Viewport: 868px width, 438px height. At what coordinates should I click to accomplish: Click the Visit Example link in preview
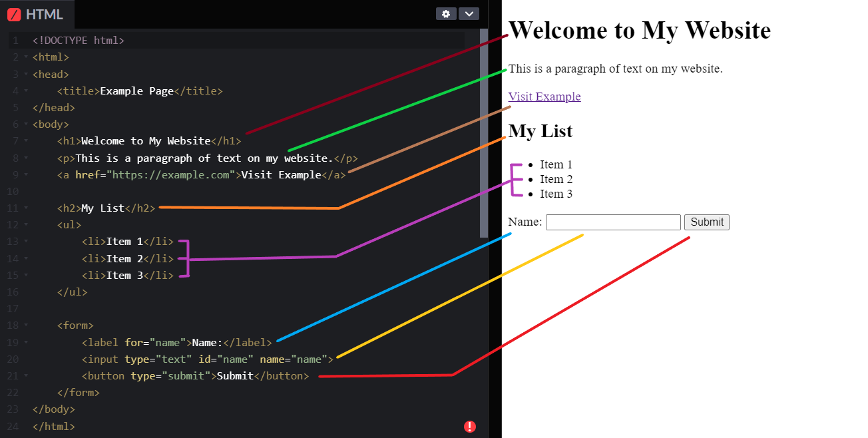[544, 97]
